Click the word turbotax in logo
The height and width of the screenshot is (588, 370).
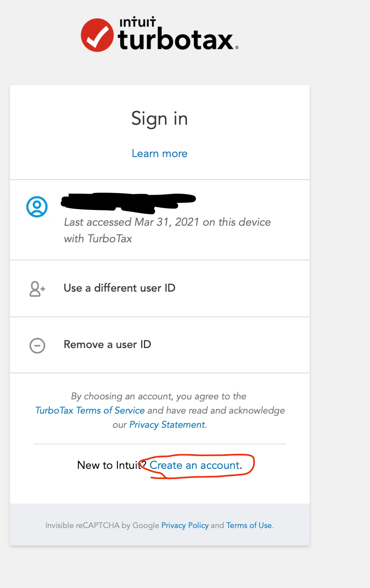(x=176, y=39)
